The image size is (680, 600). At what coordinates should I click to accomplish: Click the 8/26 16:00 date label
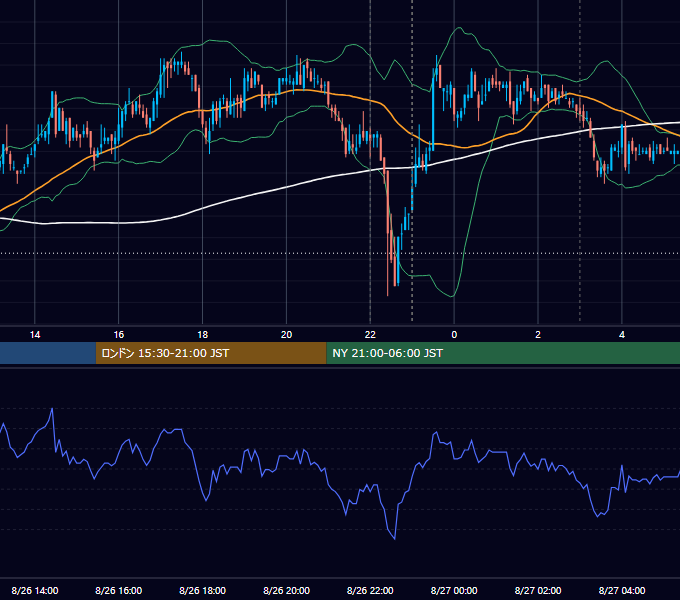(x=118, y=590)
